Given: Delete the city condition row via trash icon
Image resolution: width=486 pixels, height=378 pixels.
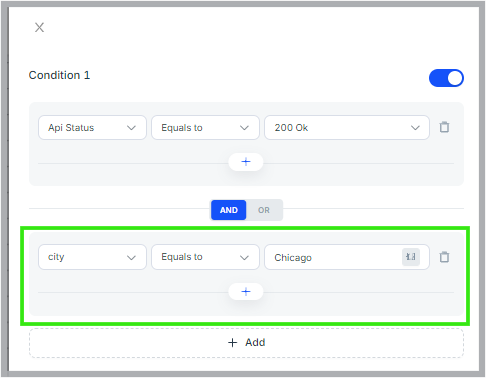Looking at the screenshot, I should pyautogui.click(x=444, y=257).
